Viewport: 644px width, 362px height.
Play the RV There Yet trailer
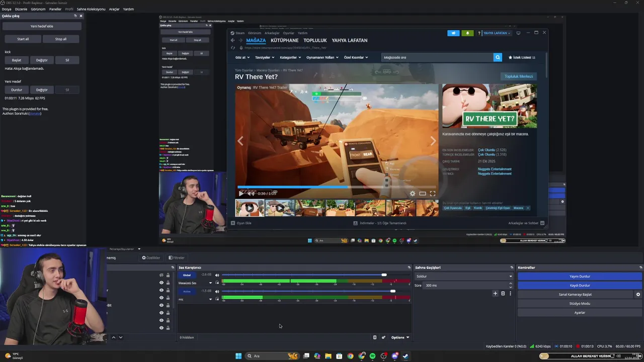pos(242,193)
